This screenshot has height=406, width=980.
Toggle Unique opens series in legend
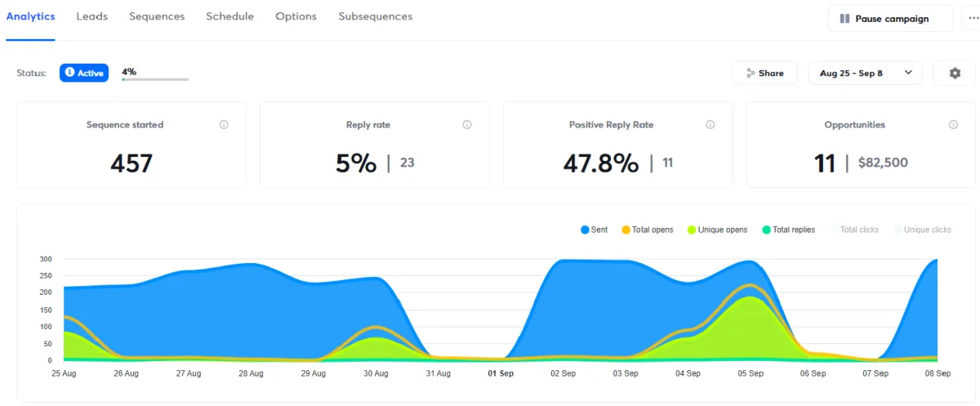click(x=717, y=230)
